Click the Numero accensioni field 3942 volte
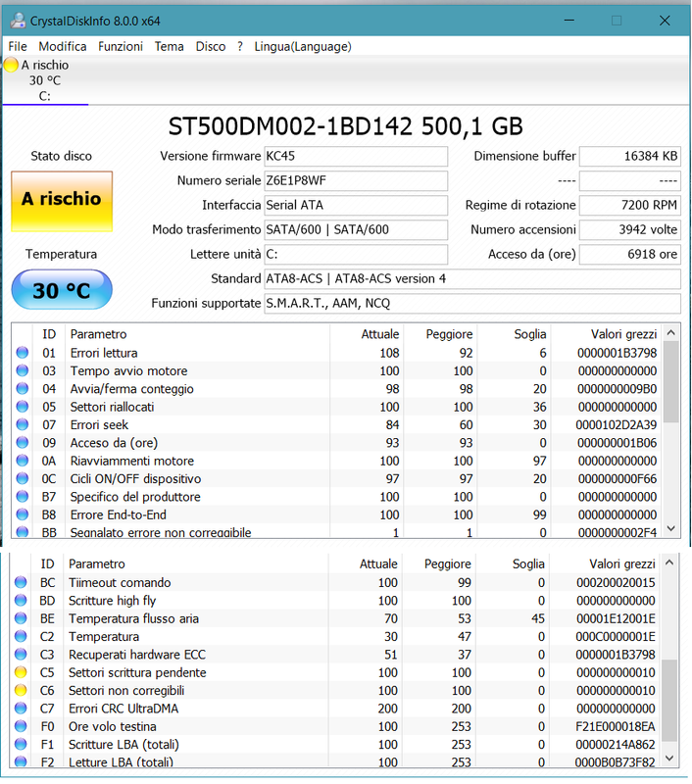The height and width of the screenshot is (784, 692). point(629,229)
